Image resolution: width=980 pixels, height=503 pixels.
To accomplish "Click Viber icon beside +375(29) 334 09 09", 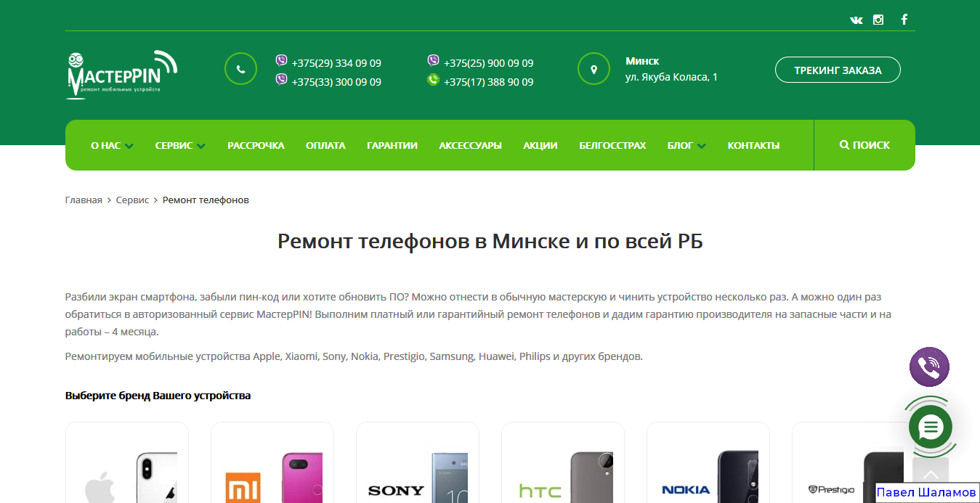I will click(282, 60).
